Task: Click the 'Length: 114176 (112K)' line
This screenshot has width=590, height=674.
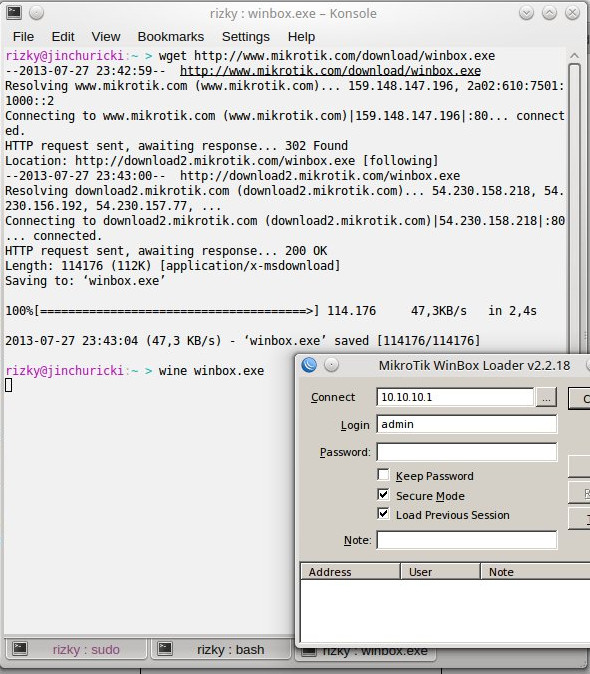Action: 173,266
